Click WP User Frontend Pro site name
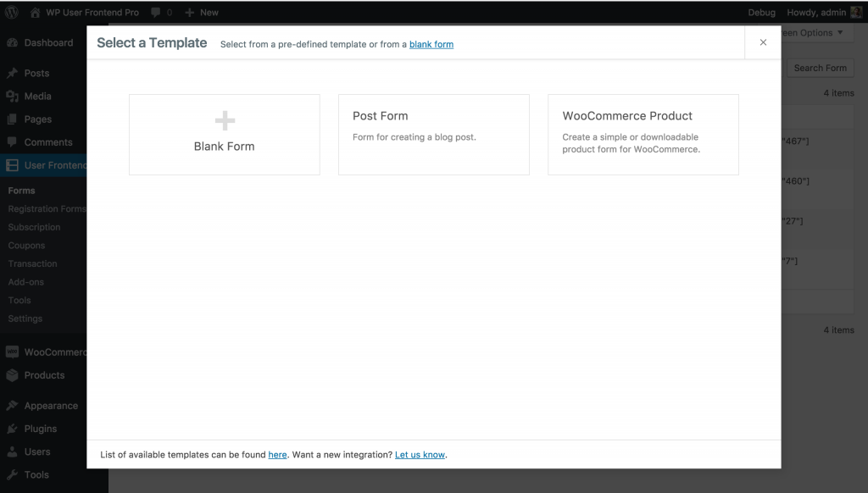 click(92, 12)
